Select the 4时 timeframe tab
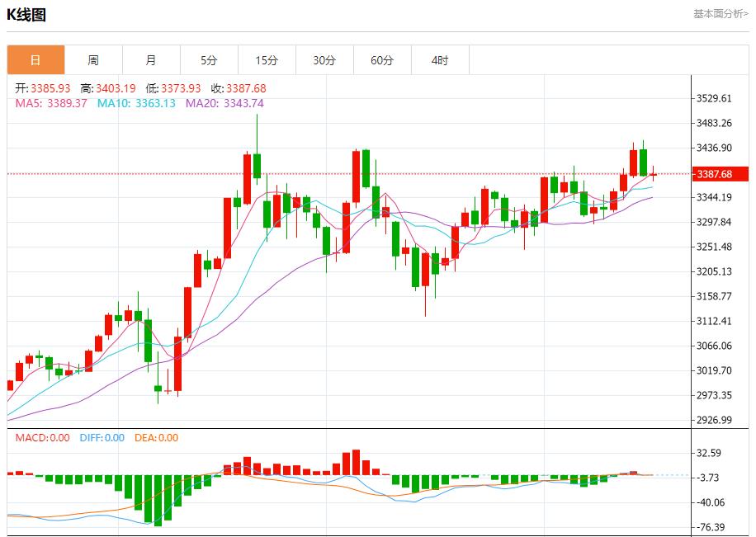This screenshot has height=537, width=756. point(440,60)
